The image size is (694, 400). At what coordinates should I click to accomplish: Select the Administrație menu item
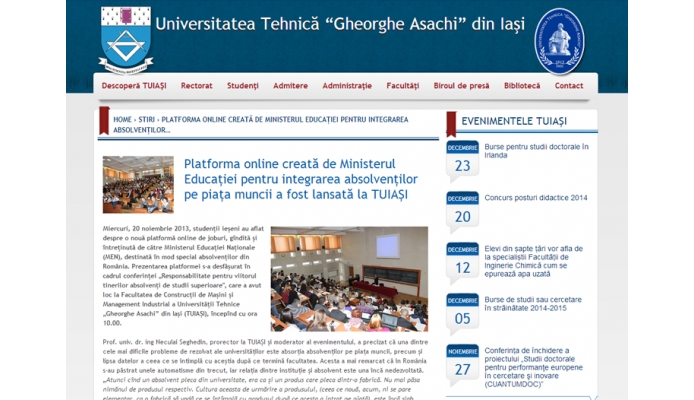tap(347, 86)
